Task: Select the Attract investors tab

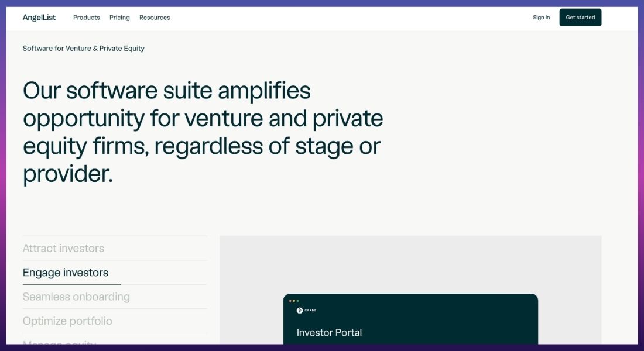Action: [63, 249]
